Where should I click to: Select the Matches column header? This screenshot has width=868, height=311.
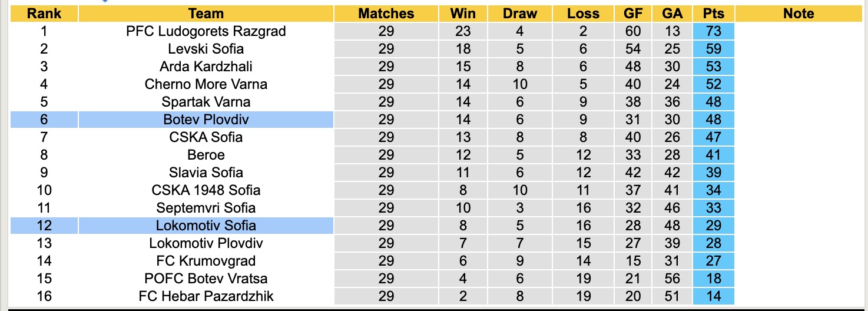386,14
